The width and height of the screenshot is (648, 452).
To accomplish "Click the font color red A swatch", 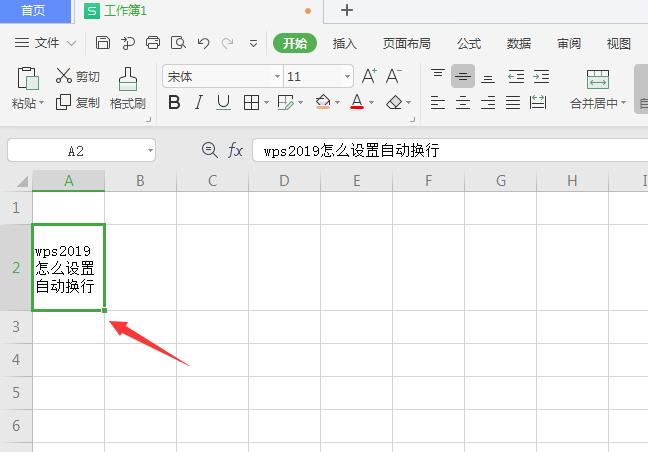I will click(x=357, y=102).
